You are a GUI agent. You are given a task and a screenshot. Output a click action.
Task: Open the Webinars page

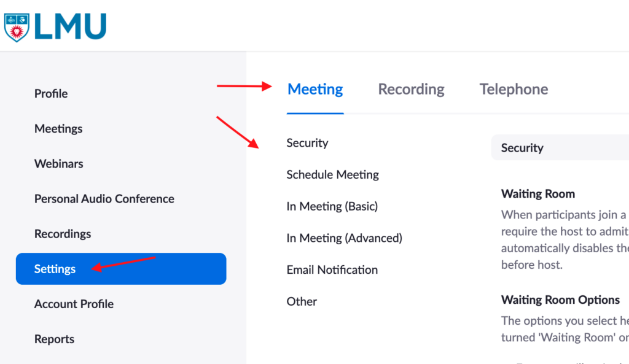tap(58, 163)
